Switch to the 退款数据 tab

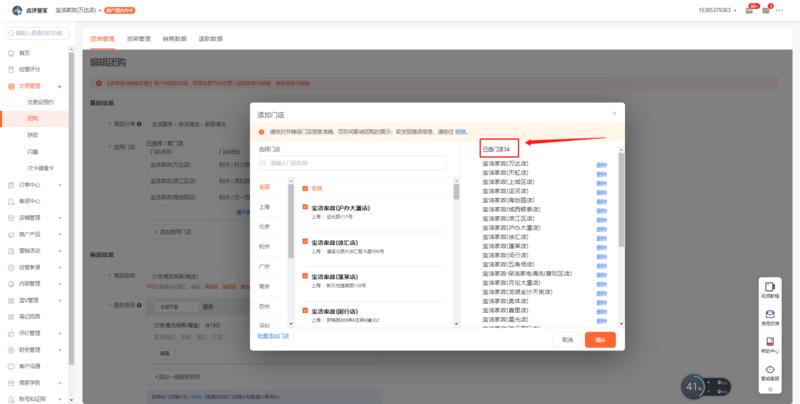tap(211, 39)
